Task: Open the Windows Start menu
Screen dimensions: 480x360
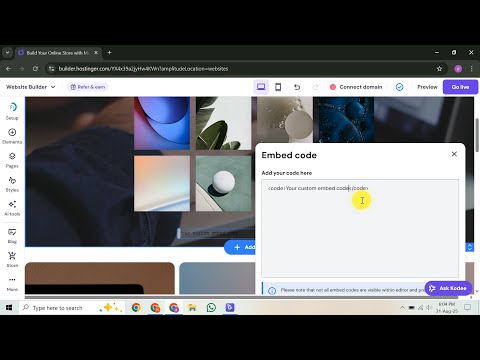Action: pyautogui.click(x=9, y=308)
